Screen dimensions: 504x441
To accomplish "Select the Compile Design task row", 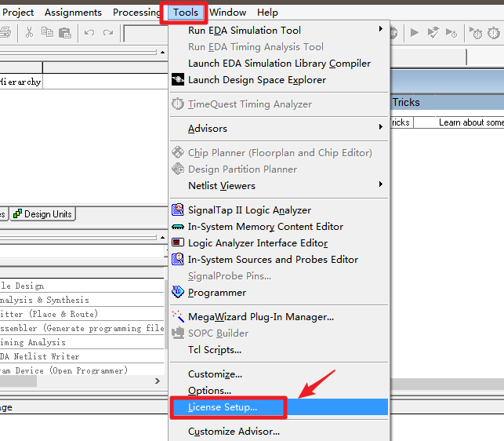I will (x=82, y=286).
